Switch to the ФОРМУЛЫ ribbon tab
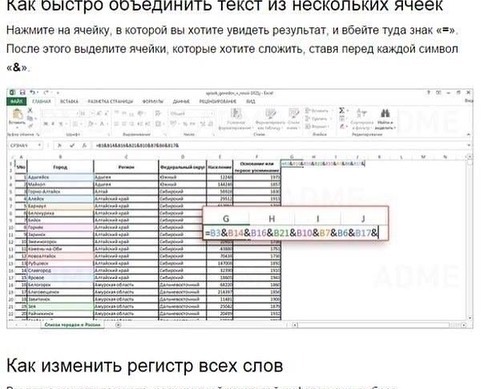The image size is (484, 389). pos(153,101)
